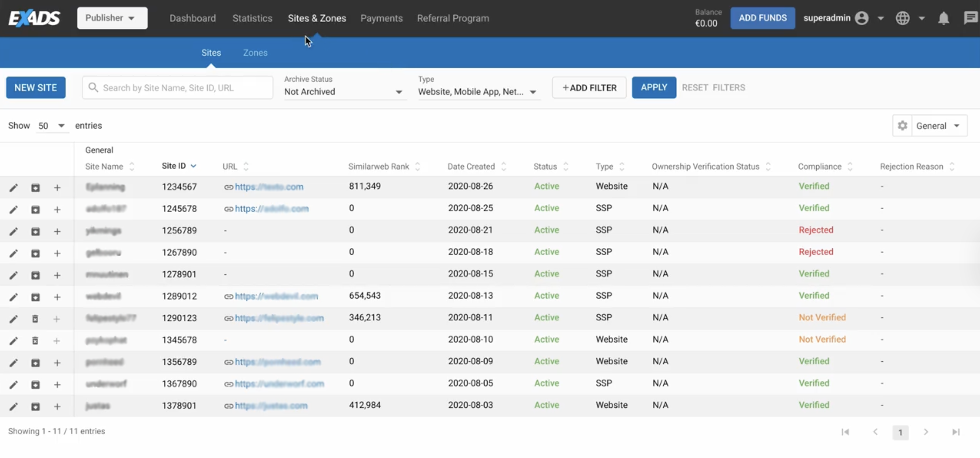
Task: Click the NEW SITE button
Action: [x=36, y=87]
